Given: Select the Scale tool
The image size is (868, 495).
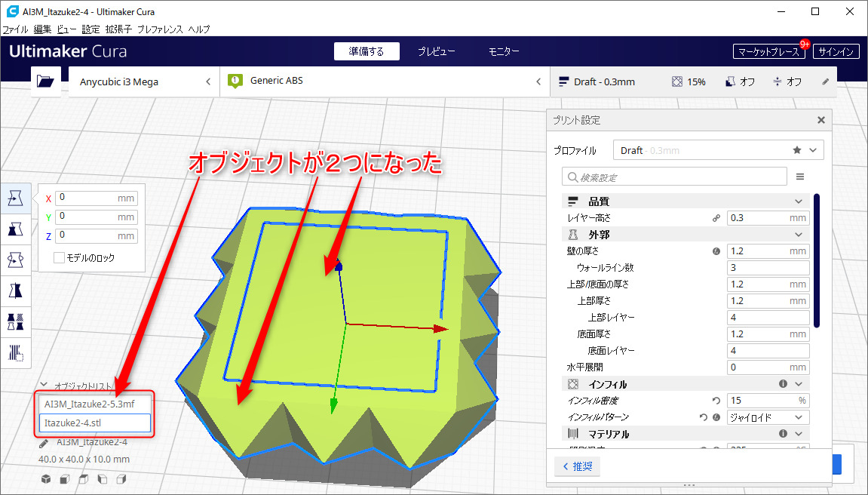Looking at the screenshot, I should 15,229.
